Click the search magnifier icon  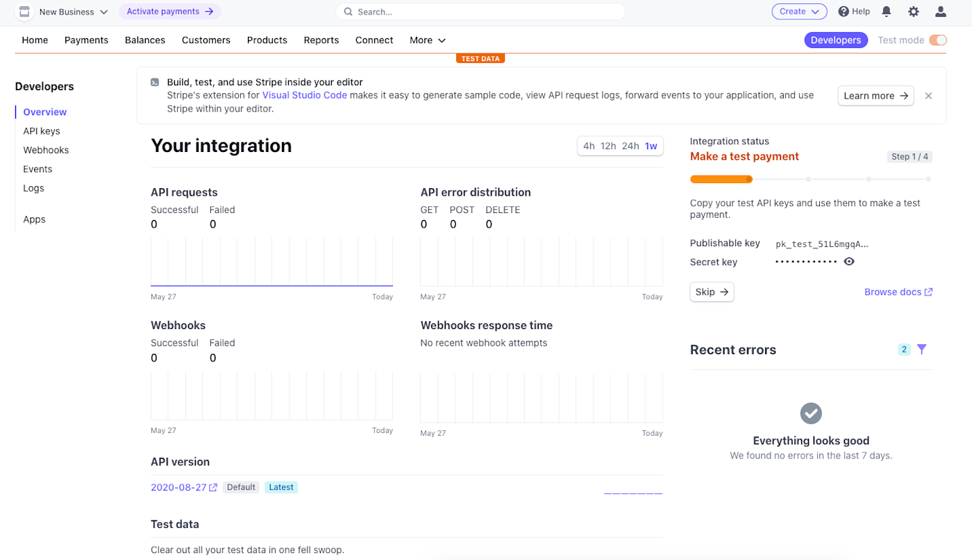[x=349, y=12]
